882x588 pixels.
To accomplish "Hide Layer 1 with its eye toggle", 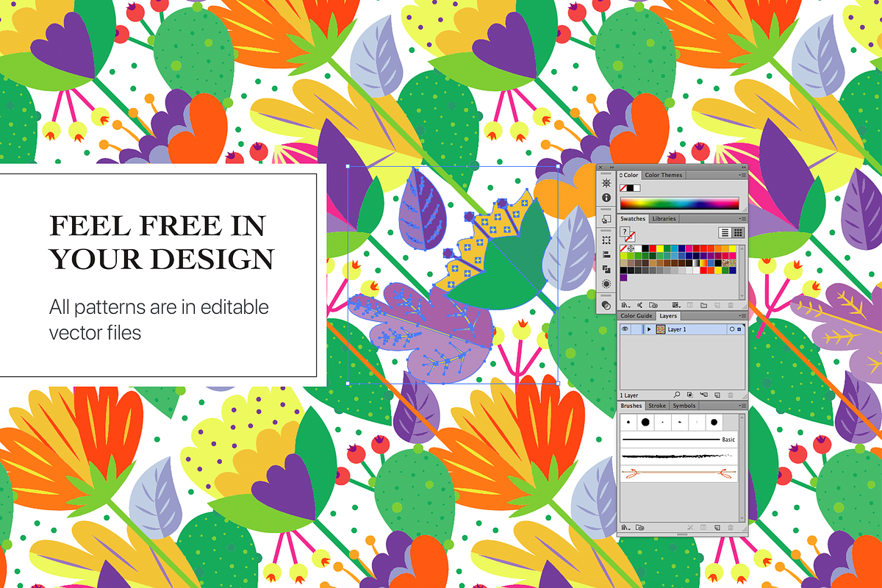I will click(x=625, y=329).
